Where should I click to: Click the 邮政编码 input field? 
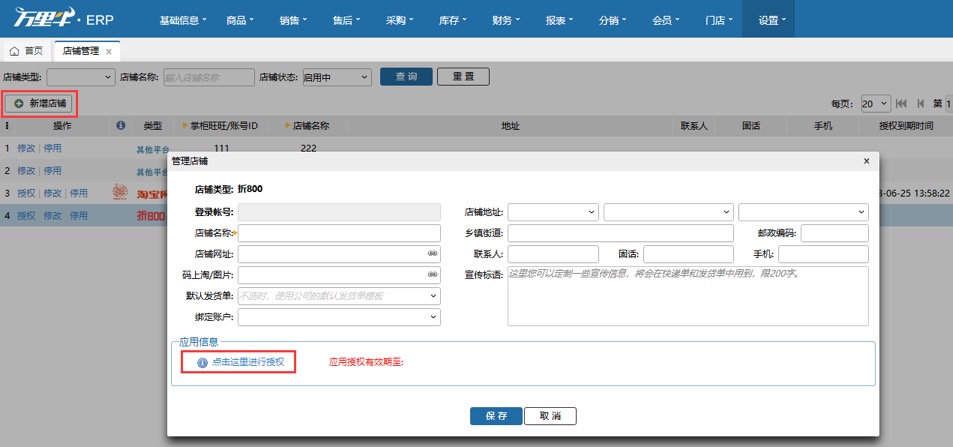click(x=835, y=233)
